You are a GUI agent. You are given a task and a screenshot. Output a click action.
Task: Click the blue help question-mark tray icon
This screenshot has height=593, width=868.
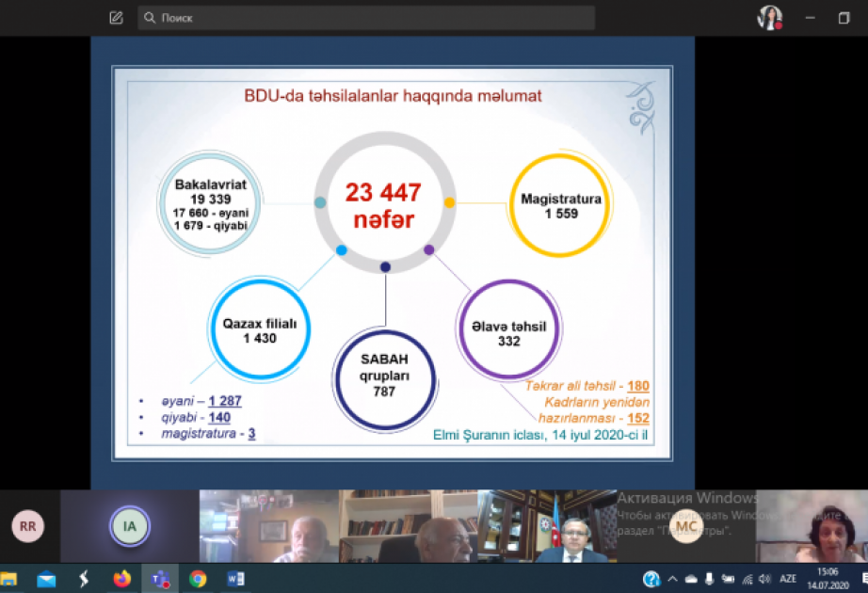pyautogui.click(x=651, y=579)
